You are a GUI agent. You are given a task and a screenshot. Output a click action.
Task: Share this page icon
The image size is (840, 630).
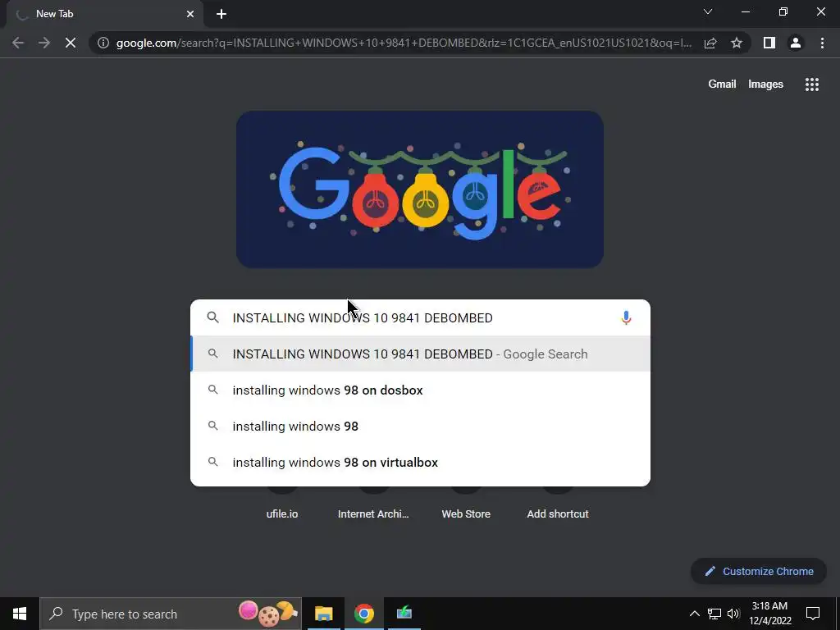coord(710,43)
